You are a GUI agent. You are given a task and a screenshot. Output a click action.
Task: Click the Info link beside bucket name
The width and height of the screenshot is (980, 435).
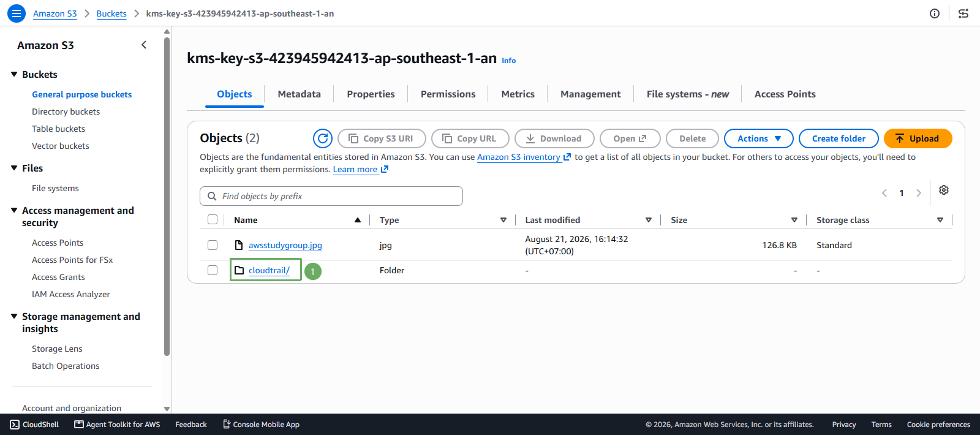509,60
